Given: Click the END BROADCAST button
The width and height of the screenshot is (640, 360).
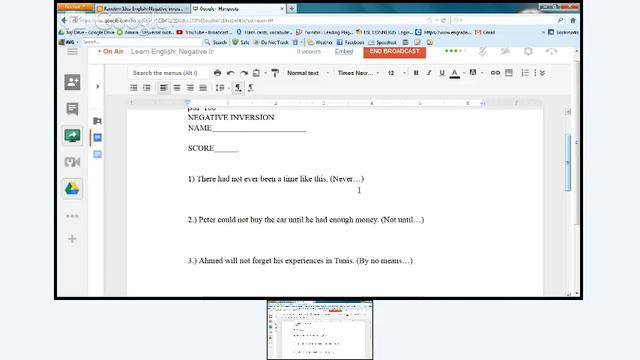Looking at the screenshot, I should 394,52.
